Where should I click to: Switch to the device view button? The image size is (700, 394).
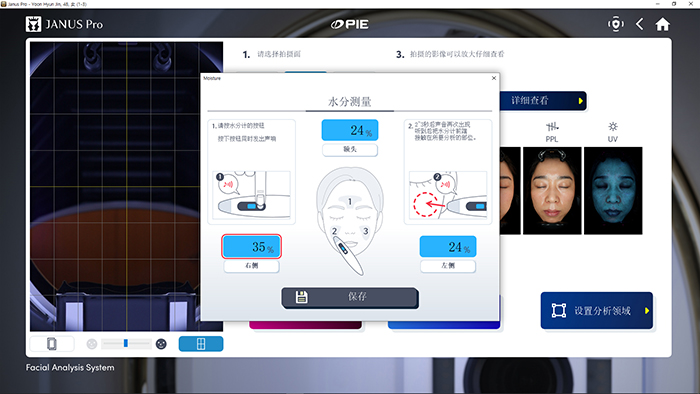click(52, 344)
